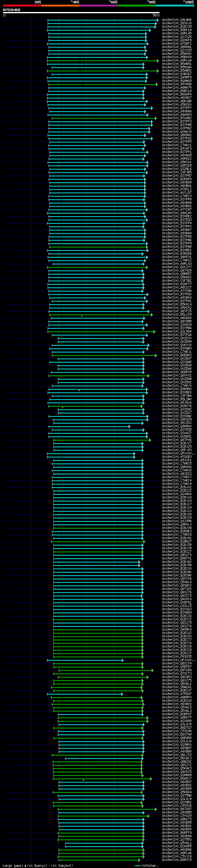This screenshot has height=868, width=197.
Task: Select the cyan ~100% identity color segment
Action: coord(175,6)
